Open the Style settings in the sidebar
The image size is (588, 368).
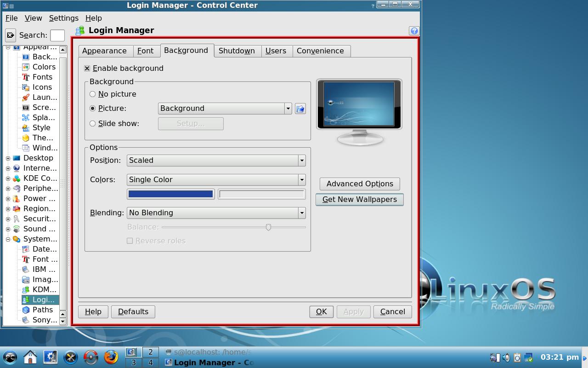click(x=36, y=127)
